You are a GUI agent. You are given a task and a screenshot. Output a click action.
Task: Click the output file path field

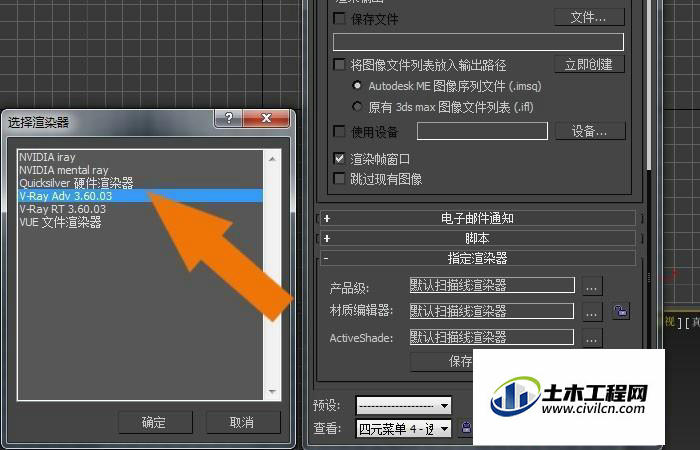tap(478, 42)
